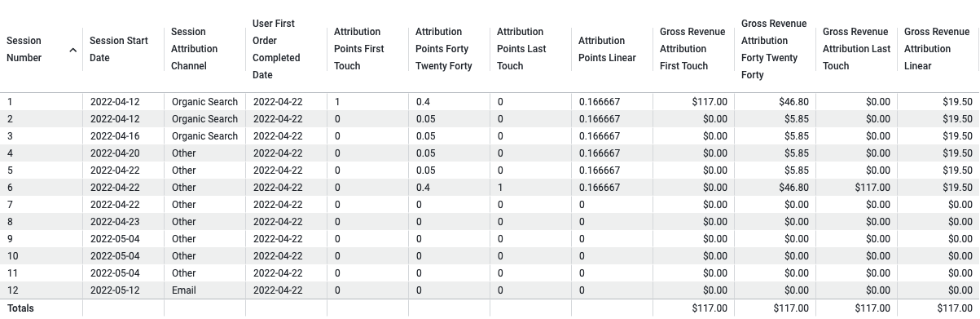The image size is (980, 319).
Task: Click session start date 2022-05-12
Action: point(115,290)
